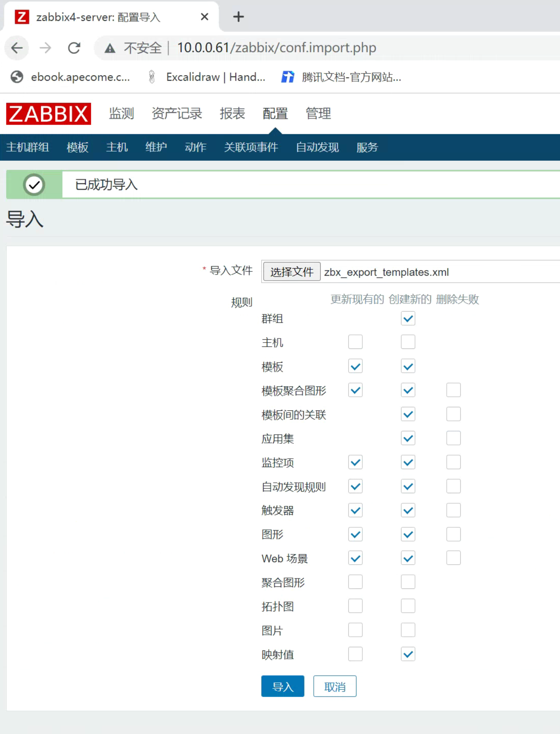The image size is (560, 734).
Task: Reload the page with refresh icon
Action: 74,48
